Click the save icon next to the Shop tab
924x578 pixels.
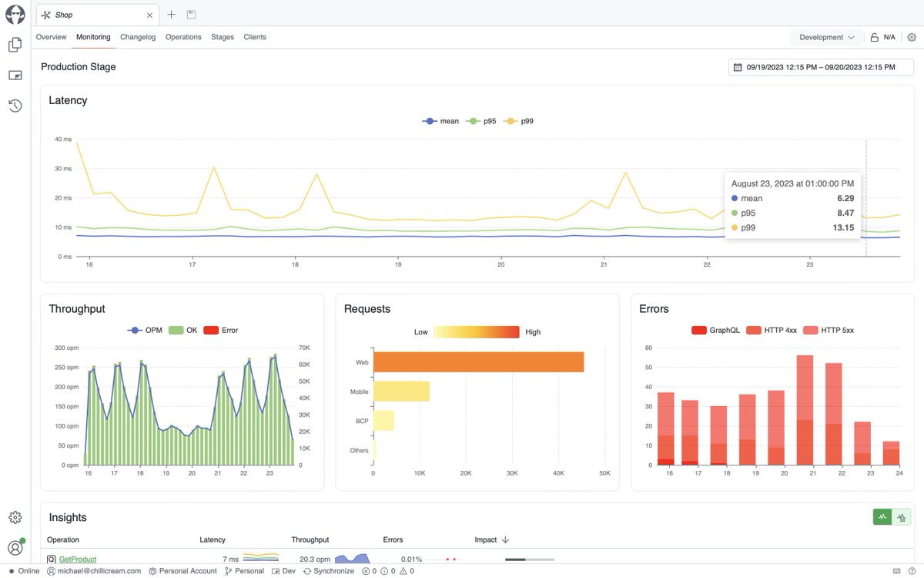tap(189, 14)
